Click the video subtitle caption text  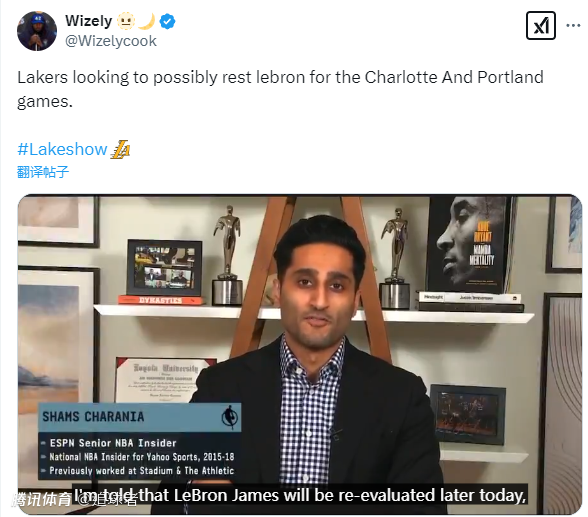pyautogui.click(x=300, y=495)
